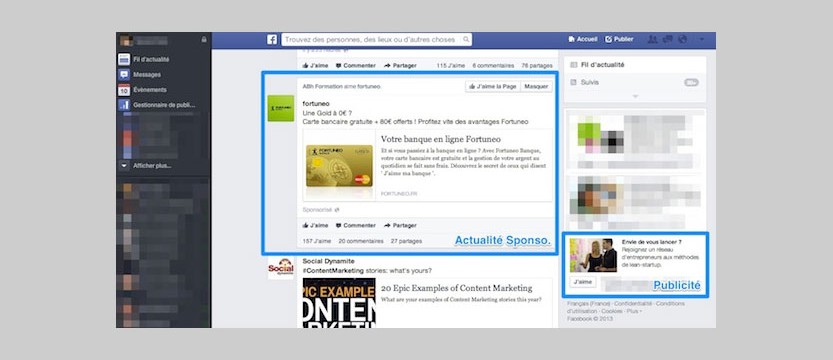The height and width of the screenshot is (360, 833).
Task: Click the lock privacy icon in sidebar
Action: pyautogui.click(x=204, y=40)
